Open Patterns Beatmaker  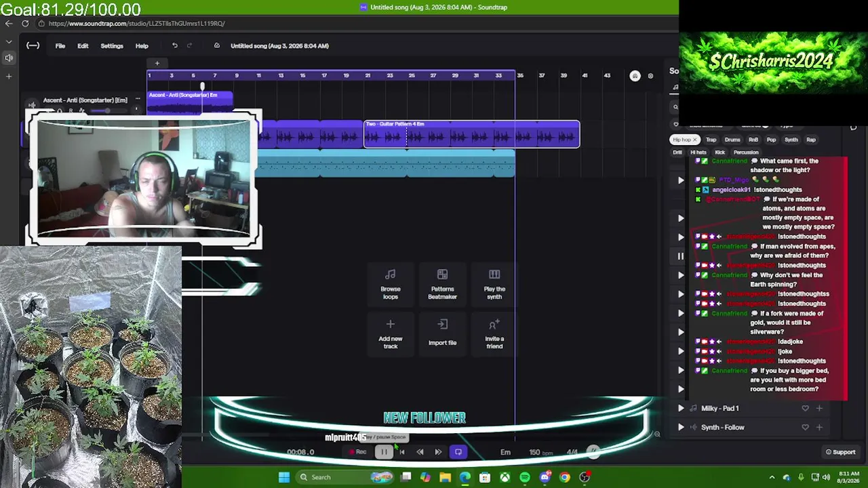[442, 284]
